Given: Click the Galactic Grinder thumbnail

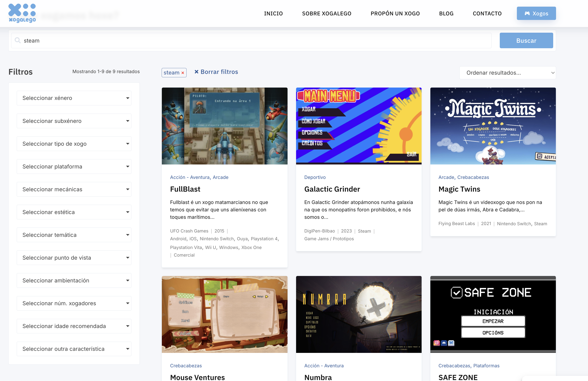Looking at the screenshot, I should pyautogui.click(x=358, y=126).
